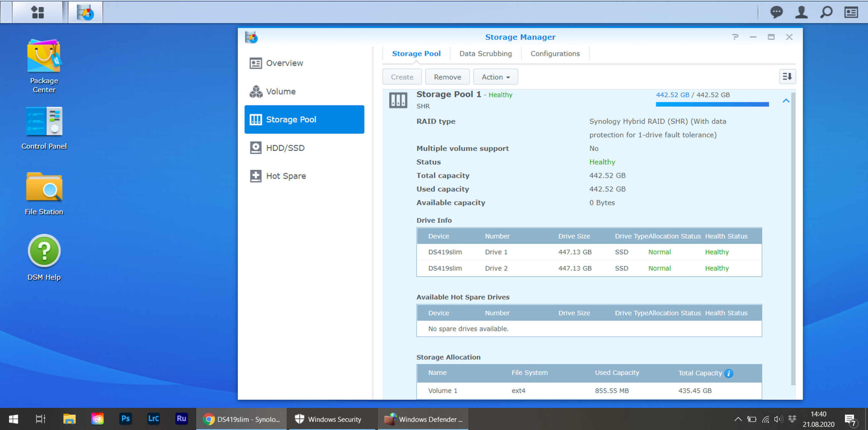Click Storage Manager icon in DSM taskbar
868x430 pixels.
tap(85, 12)
